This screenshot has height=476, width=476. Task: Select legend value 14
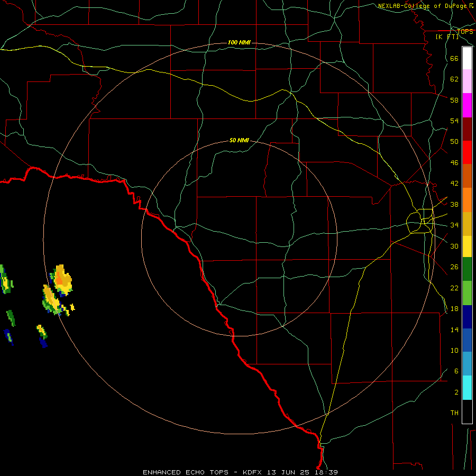coord(454,329)
